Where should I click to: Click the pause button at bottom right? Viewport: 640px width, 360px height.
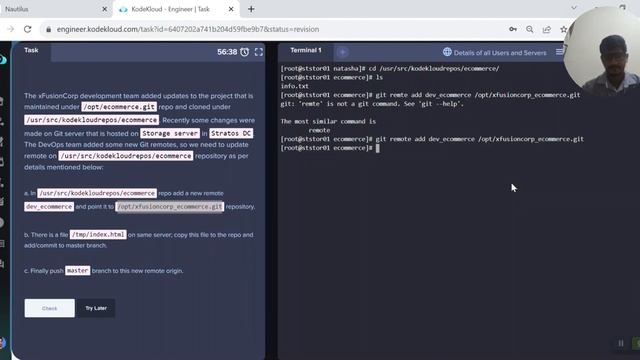621,343
